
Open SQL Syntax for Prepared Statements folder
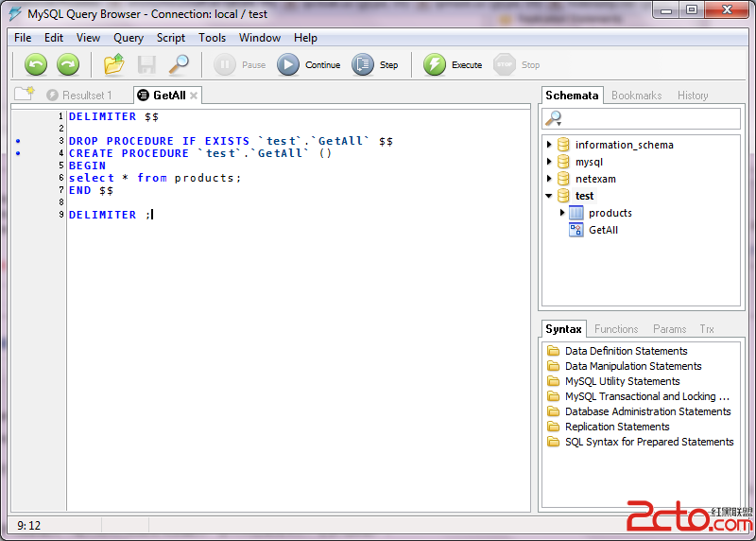[641, 442]
